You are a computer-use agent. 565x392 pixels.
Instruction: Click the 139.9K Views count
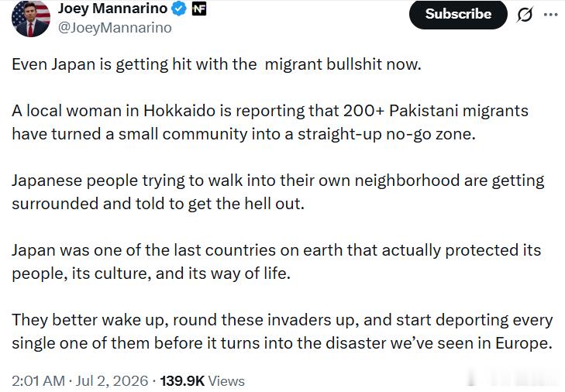click(202, 381)
